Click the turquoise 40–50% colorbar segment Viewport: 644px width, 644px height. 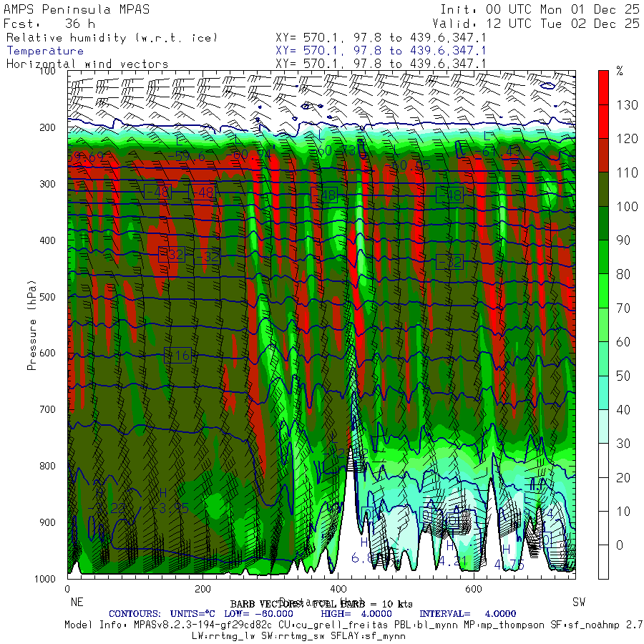pos(603,392)
